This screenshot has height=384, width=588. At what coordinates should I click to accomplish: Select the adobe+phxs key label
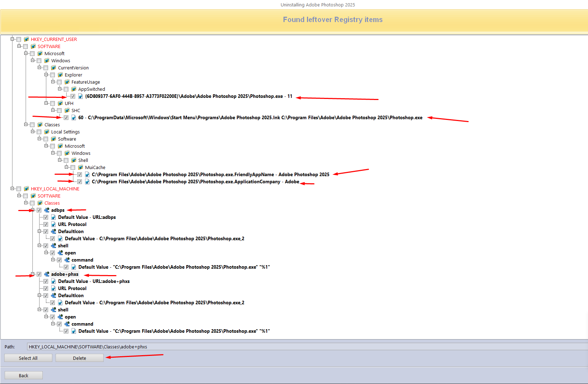tap(65, 274)
